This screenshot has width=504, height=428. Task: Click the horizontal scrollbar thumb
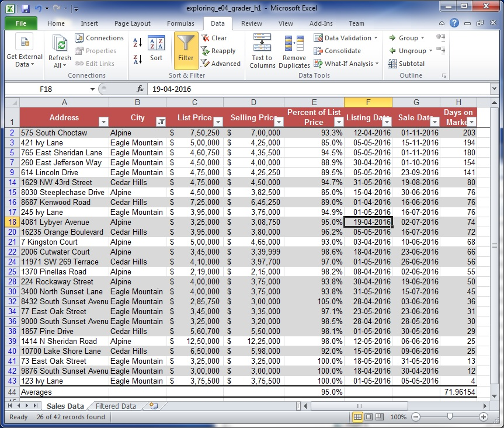click(x=359, y=406)
